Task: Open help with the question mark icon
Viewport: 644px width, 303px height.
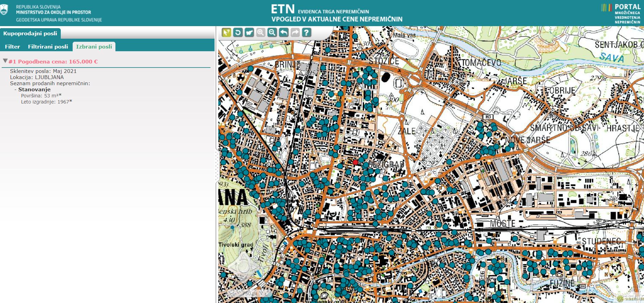Action: (307, 33)
